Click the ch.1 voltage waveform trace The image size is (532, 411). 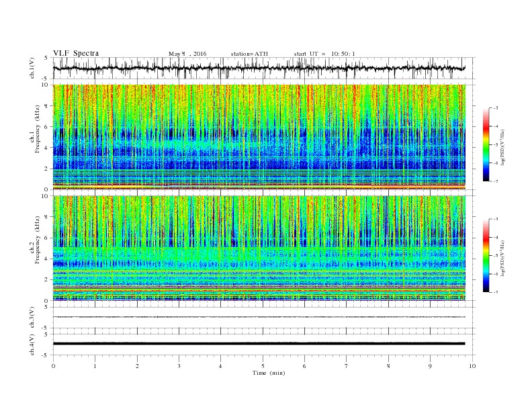tap(259, 68)
